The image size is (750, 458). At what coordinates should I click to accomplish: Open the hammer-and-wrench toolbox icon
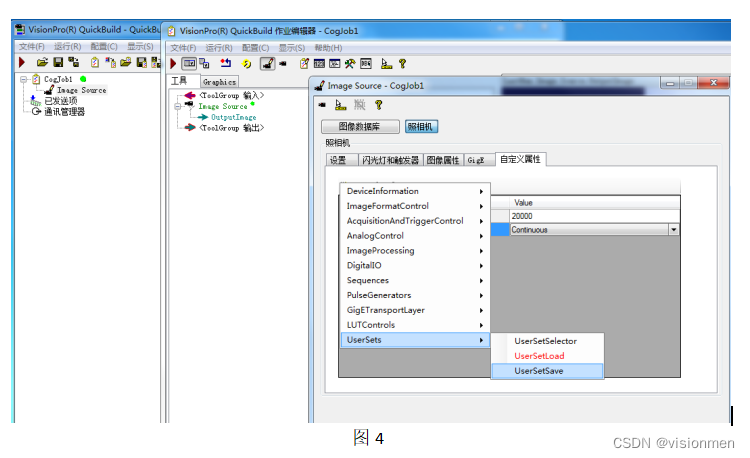pyautogui.click(x=350, y=64)
